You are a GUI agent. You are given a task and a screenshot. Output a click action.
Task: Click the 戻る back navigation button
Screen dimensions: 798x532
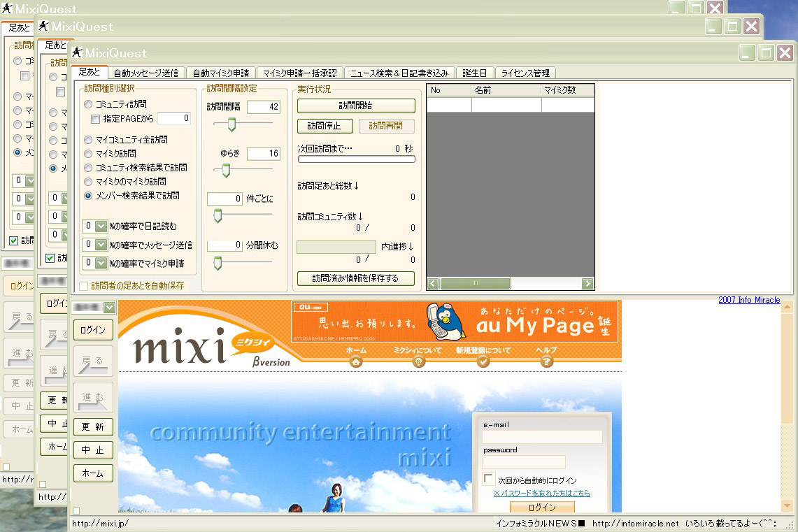pyautogui.click(x=93, y=361)
